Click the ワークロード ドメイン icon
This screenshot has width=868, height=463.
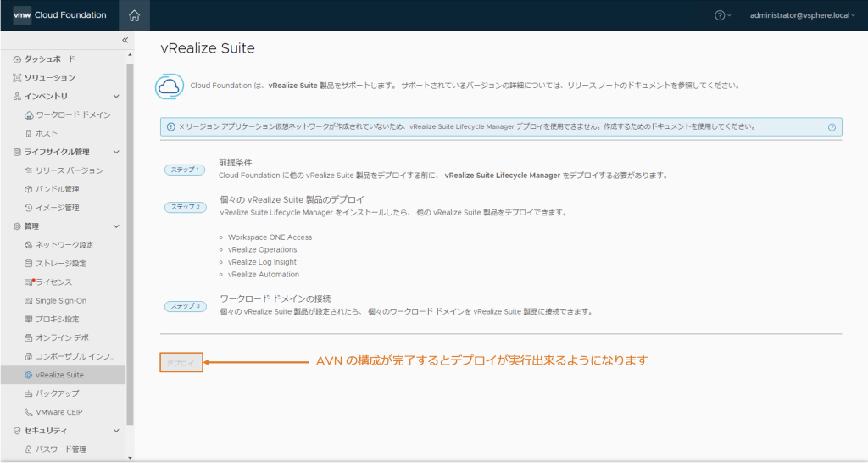pyautogui.click(x=29, y=115)
